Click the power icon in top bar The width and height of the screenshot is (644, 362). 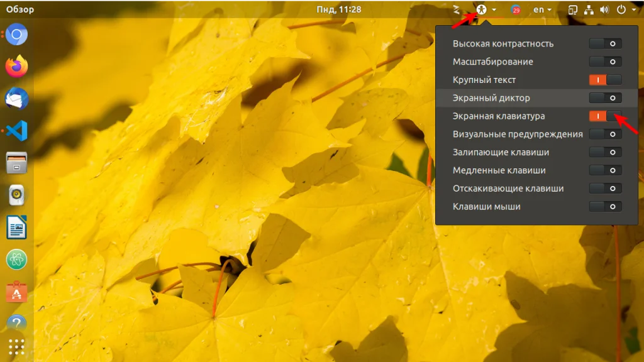click(x=621, y=9)
